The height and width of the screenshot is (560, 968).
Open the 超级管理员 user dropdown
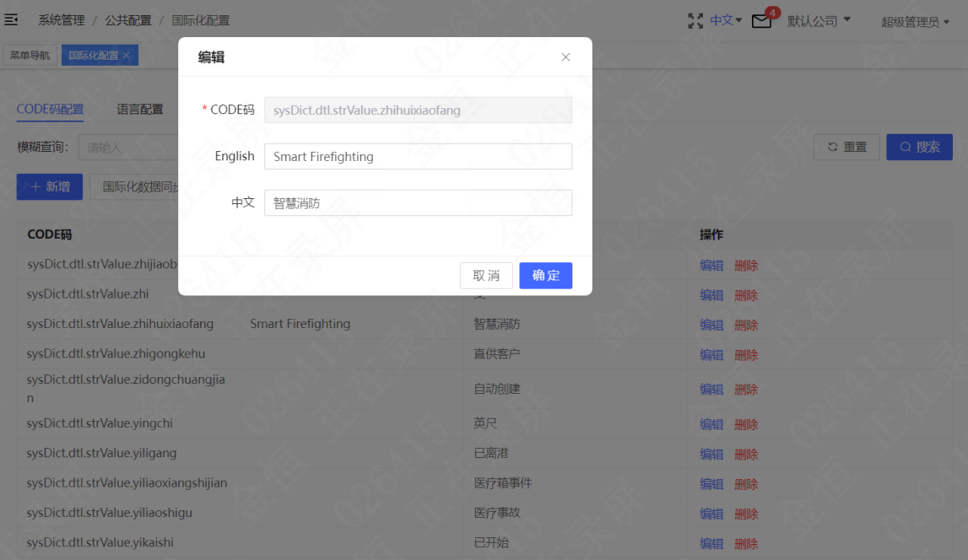[x=915, y=22]
